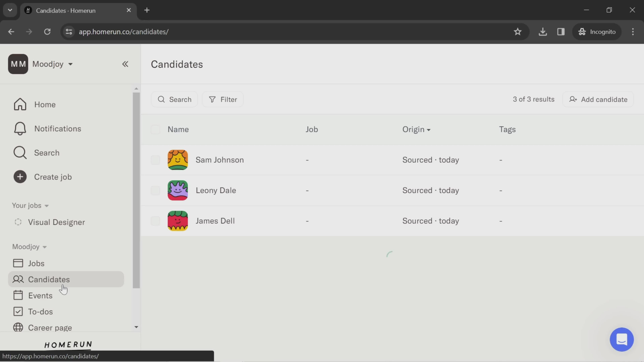Sort by the Origin column dropdown

[x=416, y=129]
